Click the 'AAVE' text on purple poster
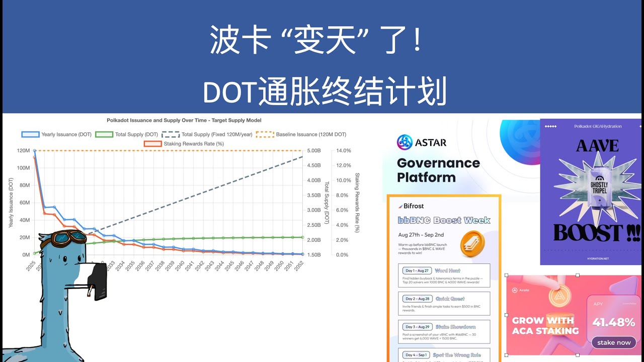The height and width of the screenshot is (362, 644). point(597,146)
